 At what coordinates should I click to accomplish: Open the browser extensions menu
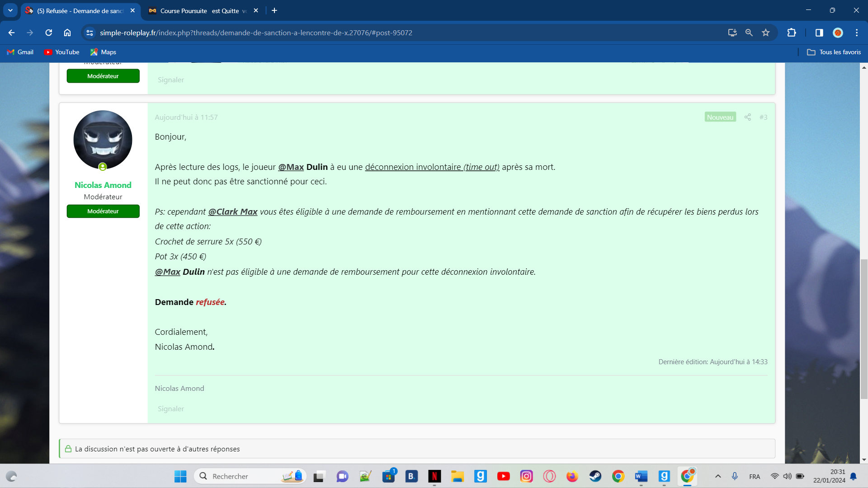click(792, 33)
